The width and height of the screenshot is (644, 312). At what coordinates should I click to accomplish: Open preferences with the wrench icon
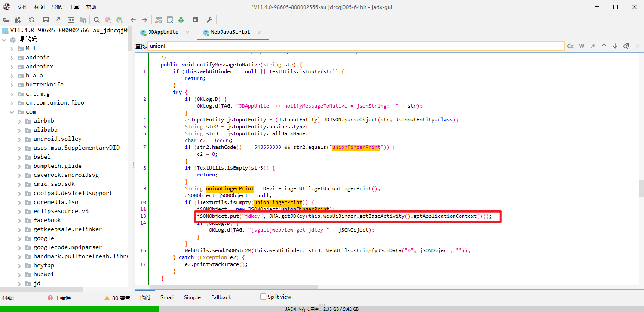point(209,20)
